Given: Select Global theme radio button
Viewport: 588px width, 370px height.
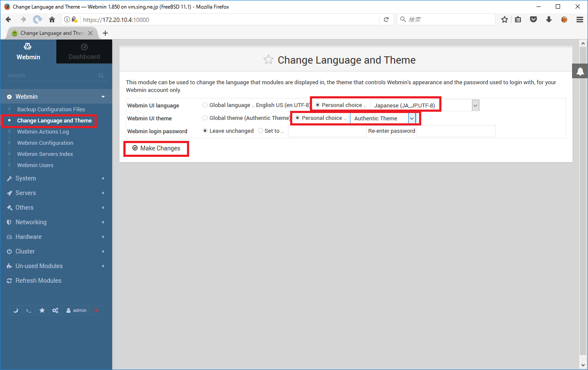Looking at the screenshot, I should (205, 118).
